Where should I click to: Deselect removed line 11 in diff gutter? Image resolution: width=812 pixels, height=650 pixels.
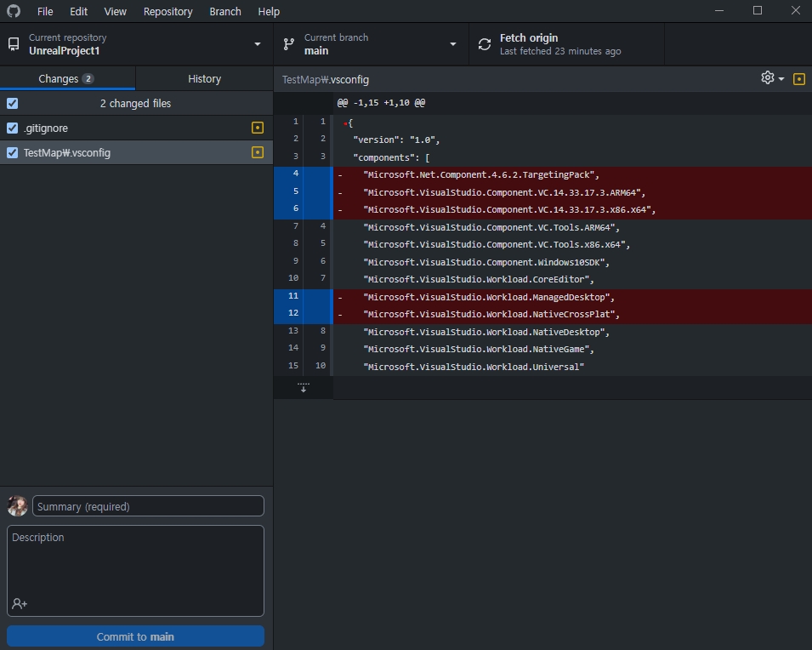pyautogui.click(x=304, y=296)
